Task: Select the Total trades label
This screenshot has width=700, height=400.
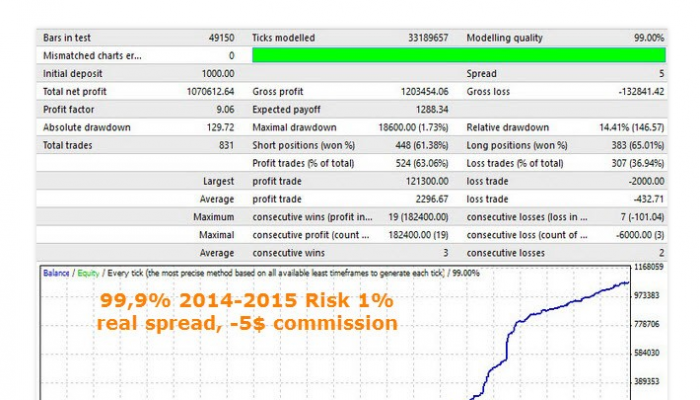Action: 67,145
